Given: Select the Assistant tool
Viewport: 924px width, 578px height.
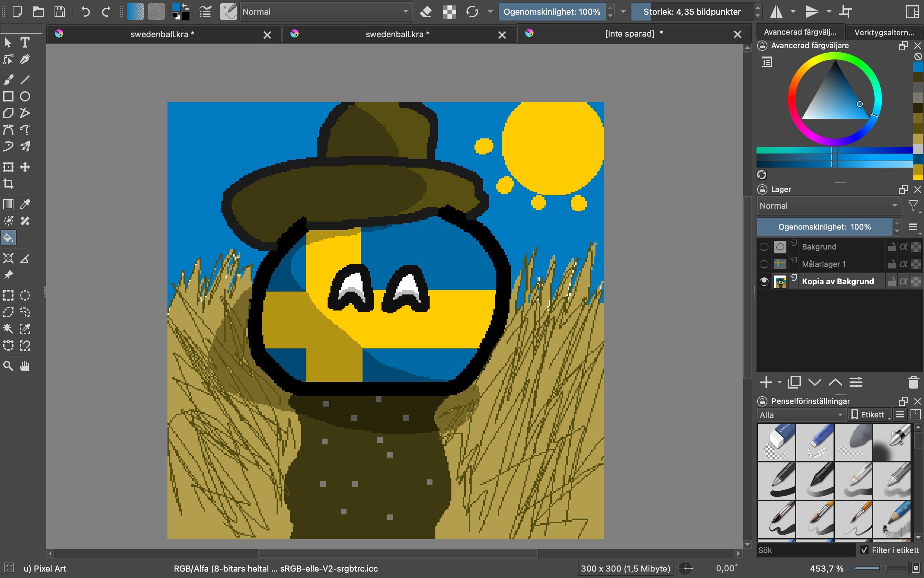Looking at the screenshot, I should pyautogui.click(x=8, y=258).
